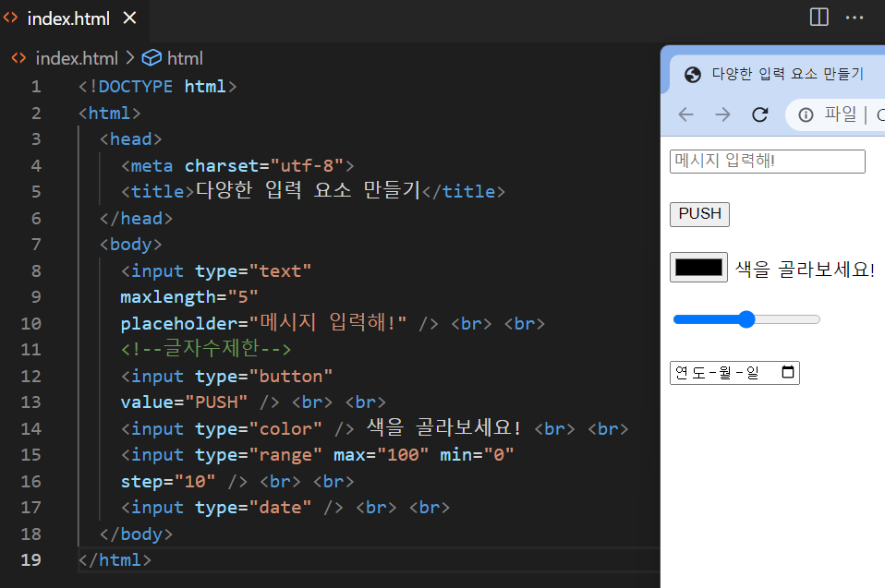Click the <!--글자수제한--> comment
Image resolution: width=885 pixels, height=588 pixels.
pyautogui.click(x=206, y=349)
